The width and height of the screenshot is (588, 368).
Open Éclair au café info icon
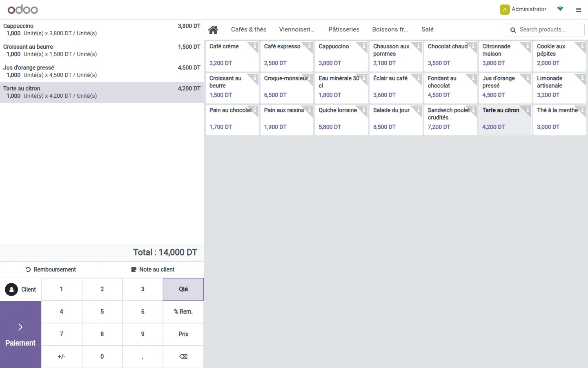click(x=419, y=78)
